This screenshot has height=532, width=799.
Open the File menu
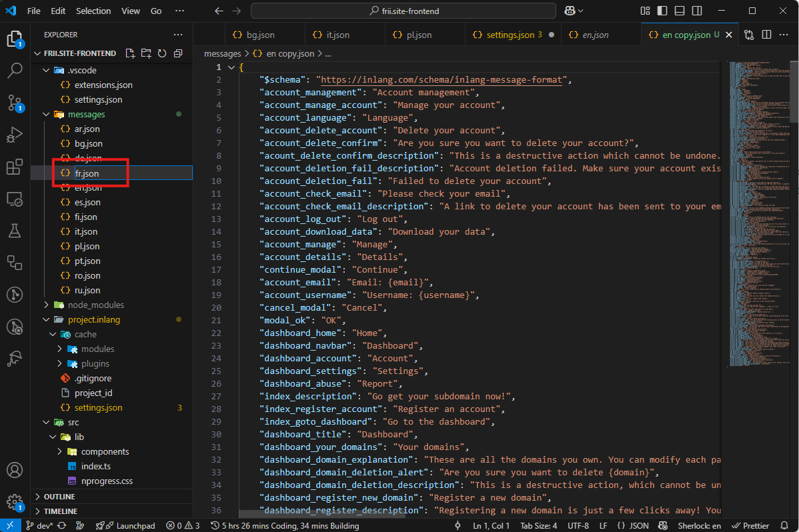point(33,11)
